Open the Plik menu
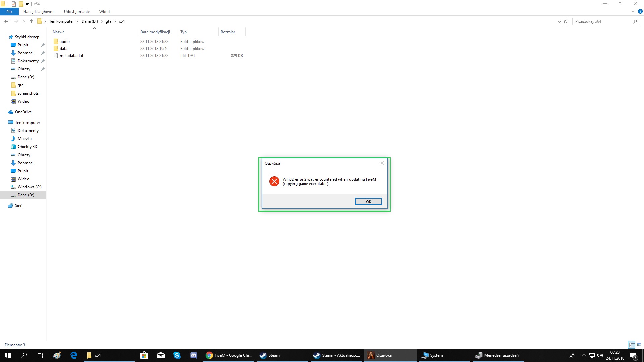This screenshot has width=644, height=362. (x=9, y=12)
